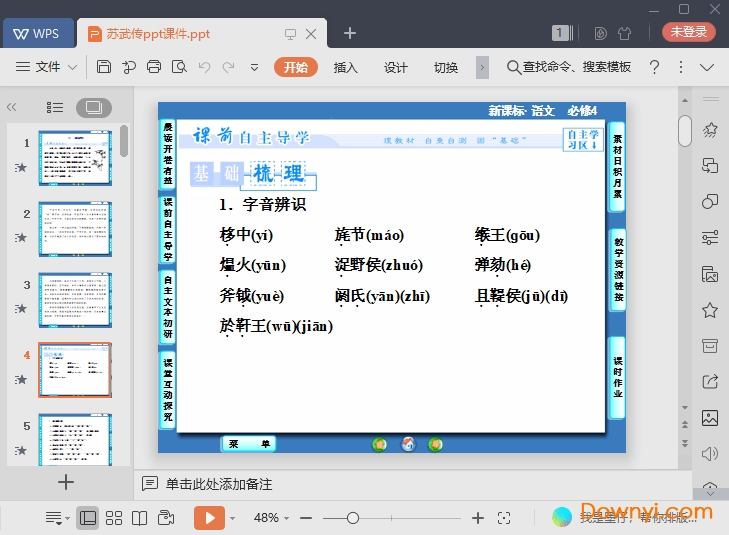Add a new slide with the plus button

tap(66, 483)
